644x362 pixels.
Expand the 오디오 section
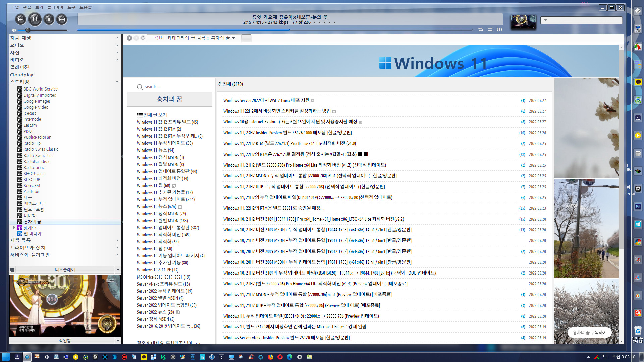click(x=117, y=45)
